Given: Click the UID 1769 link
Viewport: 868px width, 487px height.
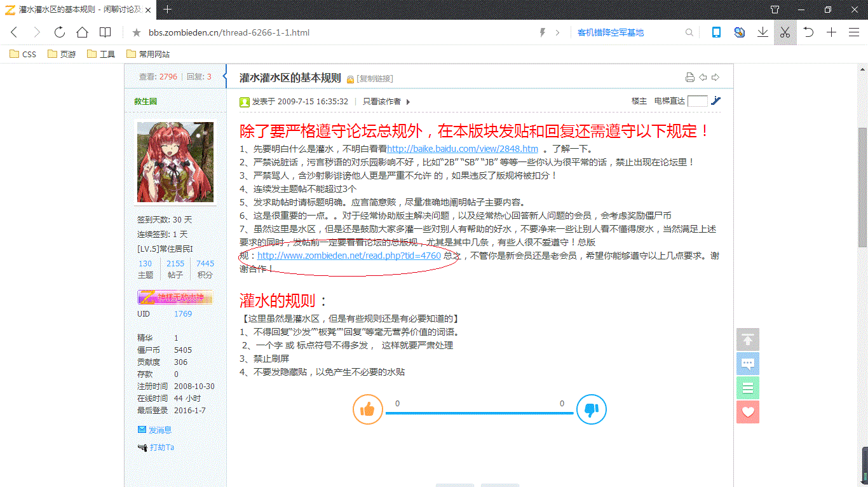Looking at the screenshot, I should pyautogui.click(x=183, y=314).
